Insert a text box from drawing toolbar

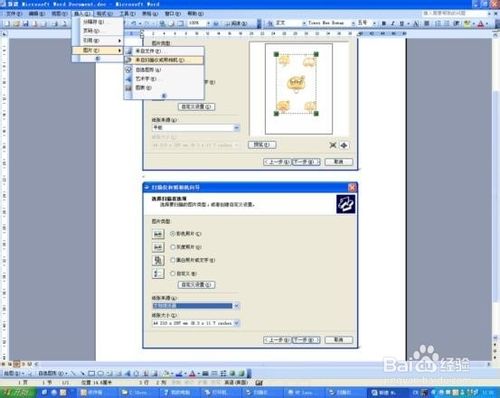point(110,373)
